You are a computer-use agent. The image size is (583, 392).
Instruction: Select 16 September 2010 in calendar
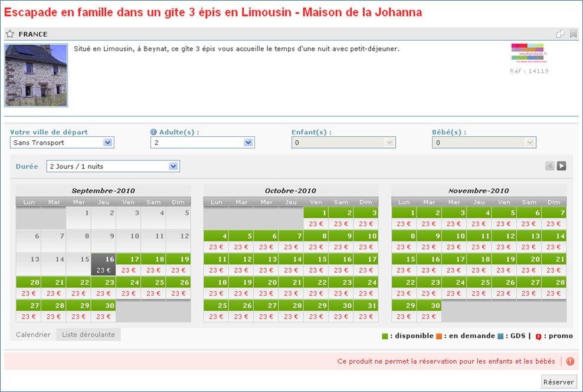tap(103, 265)
